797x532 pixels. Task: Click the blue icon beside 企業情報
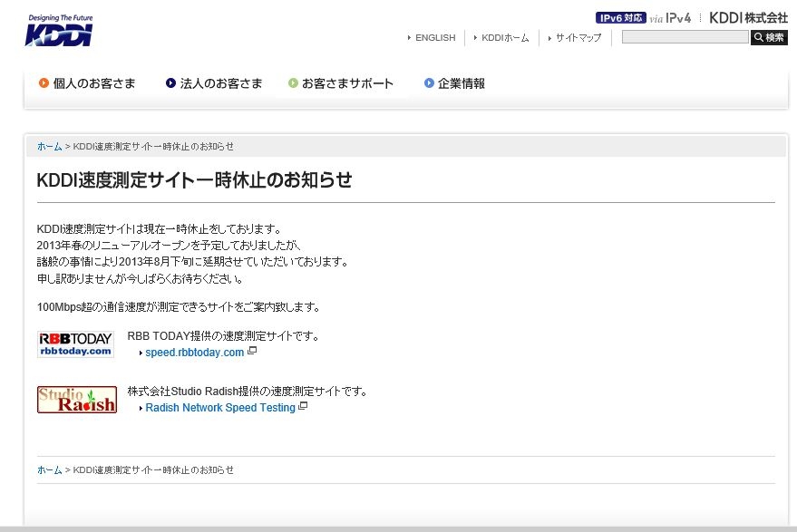click(429, 82)
